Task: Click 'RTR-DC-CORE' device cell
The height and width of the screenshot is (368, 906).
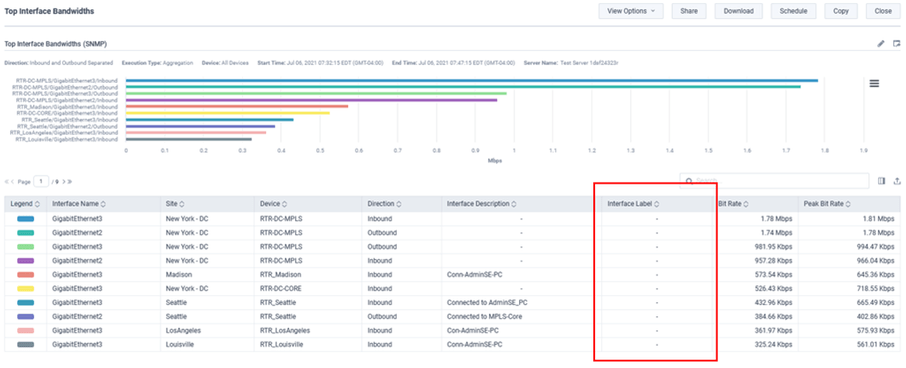Action: coord(280,289)
